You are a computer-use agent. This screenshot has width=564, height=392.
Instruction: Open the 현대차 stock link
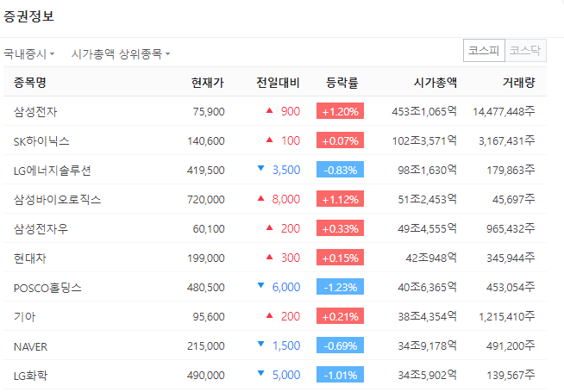[30, 258]
